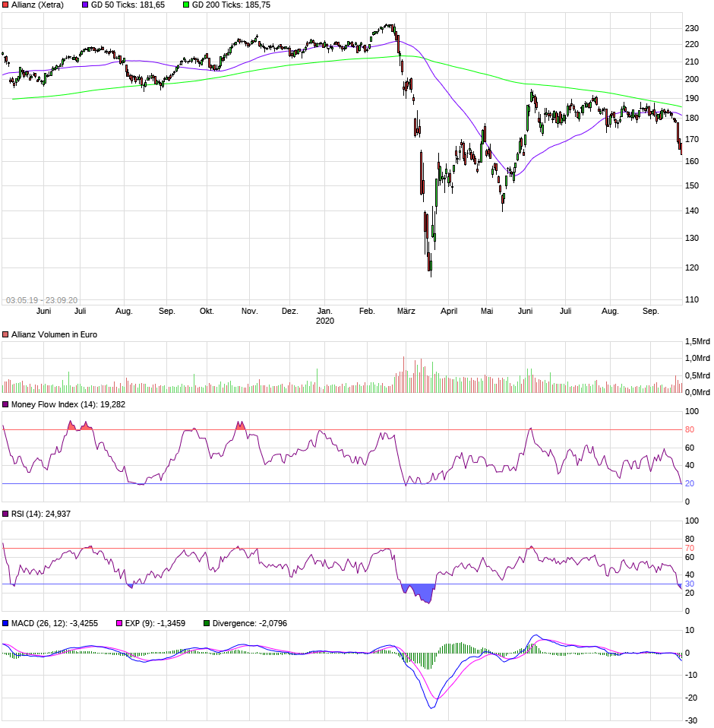Click the MACD axis value -30
The image size is (714, 728).
(x=691, y=720)
